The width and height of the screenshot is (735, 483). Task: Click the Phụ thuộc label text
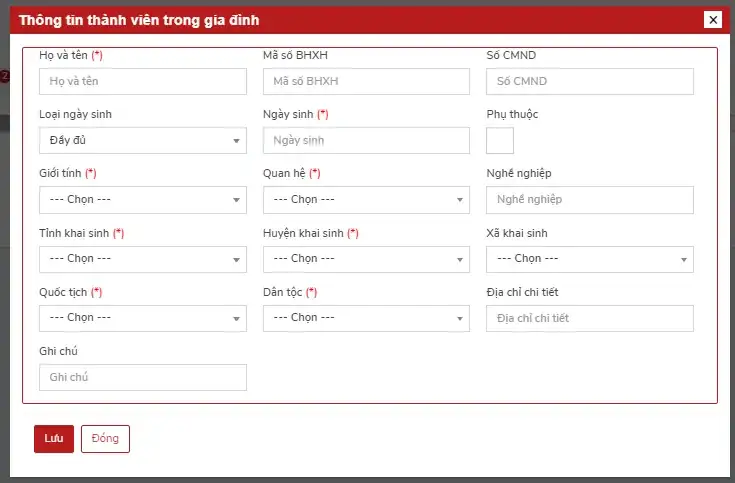[512, 114]
